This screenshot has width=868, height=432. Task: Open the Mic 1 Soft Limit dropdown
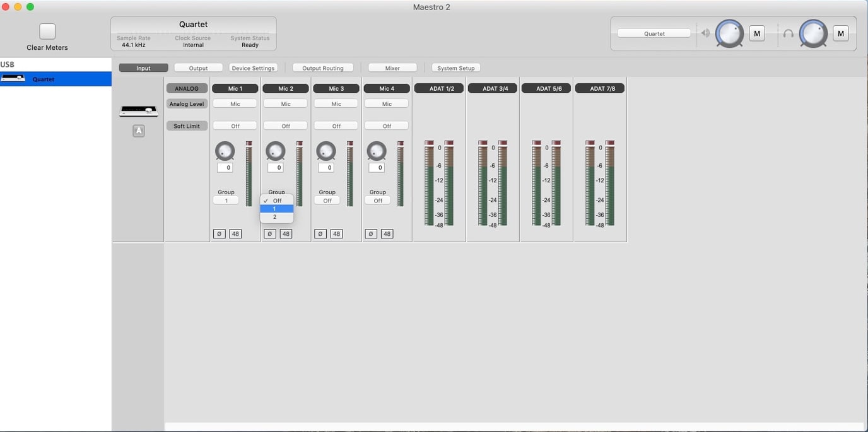[x=235, y=126]
